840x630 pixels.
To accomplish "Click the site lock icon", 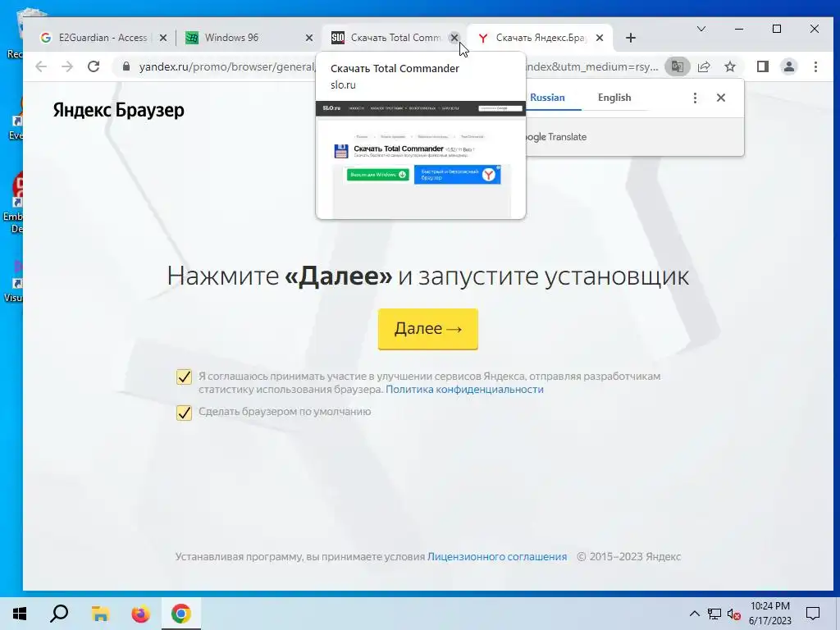I will pos(126,66).
